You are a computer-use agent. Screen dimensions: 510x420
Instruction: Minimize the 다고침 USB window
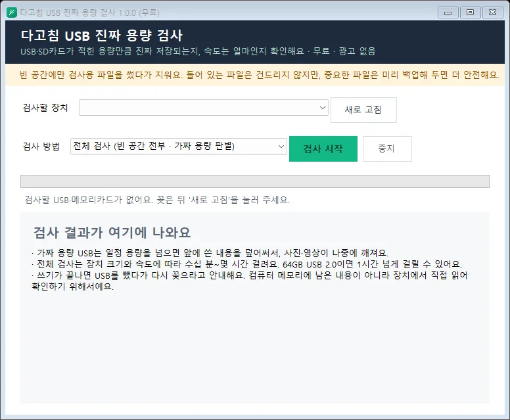(x=448, y=12)
